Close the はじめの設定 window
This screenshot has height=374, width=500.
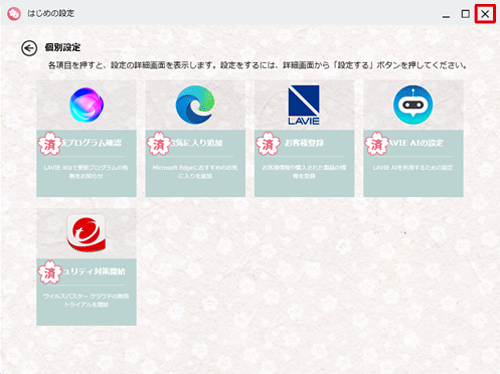click(485, 14)
